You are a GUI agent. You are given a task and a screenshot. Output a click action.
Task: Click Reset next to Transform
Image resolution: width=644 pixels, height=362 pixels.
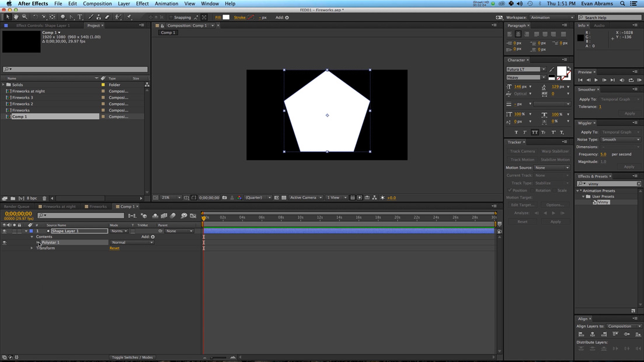coord(114,248)
